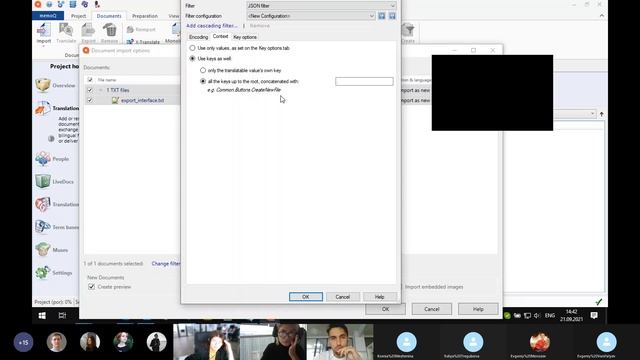640x360 pixels.
Task: Open Muses in the sidebar
Action: [51, 250]
